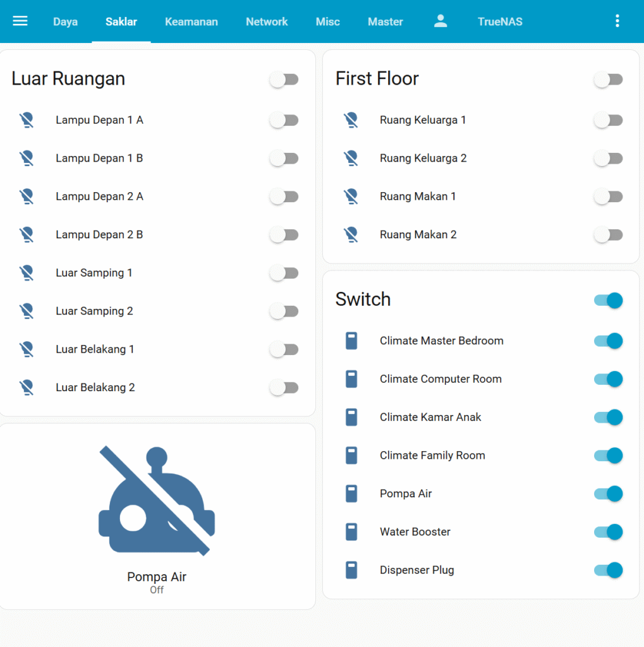
Task: Turn on all Luar Ruangan lights
Action: (x=284, y=80)
